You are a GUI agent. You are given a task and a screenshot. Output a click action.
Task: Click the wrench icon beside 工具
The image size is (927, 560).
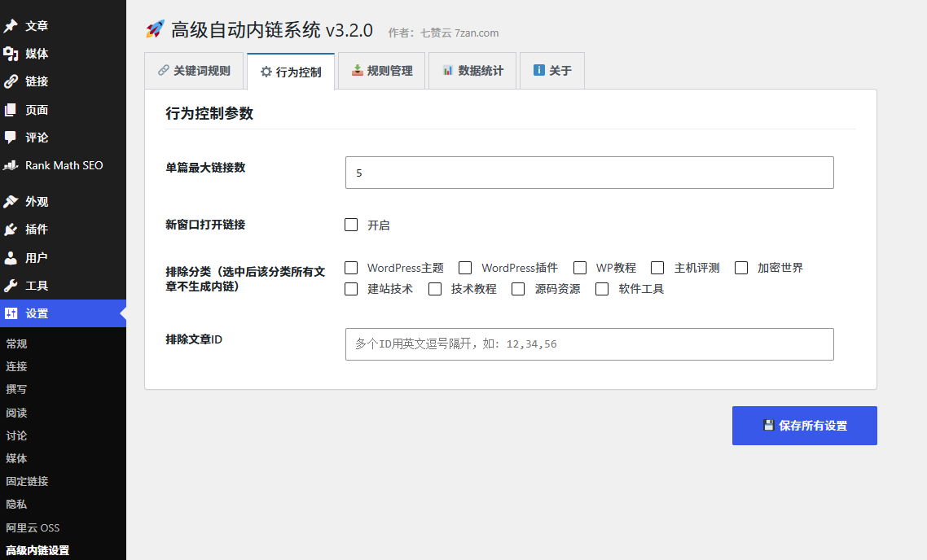click(11, 286)
